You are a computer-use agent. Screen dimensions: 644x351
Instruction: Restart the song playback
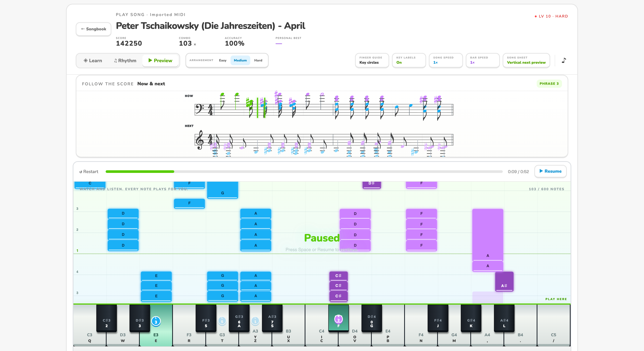coord(89,172)
